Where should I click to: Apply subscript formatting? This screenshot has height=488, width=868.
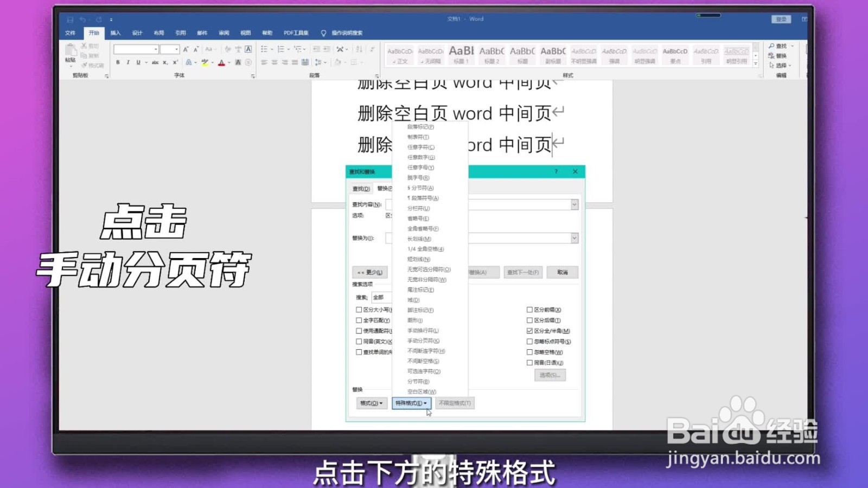click(165, 63)
